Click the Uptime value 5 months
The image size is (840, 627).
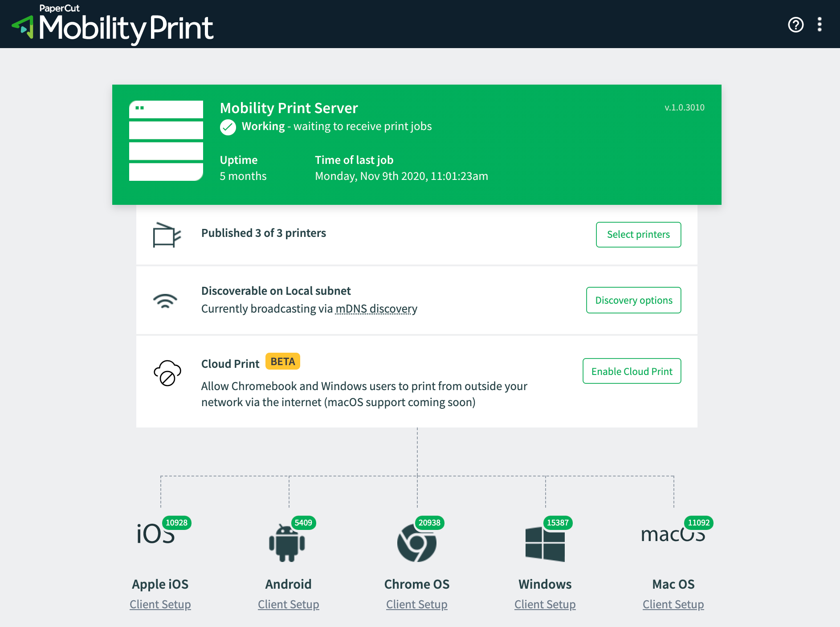[x=243, y=176]
